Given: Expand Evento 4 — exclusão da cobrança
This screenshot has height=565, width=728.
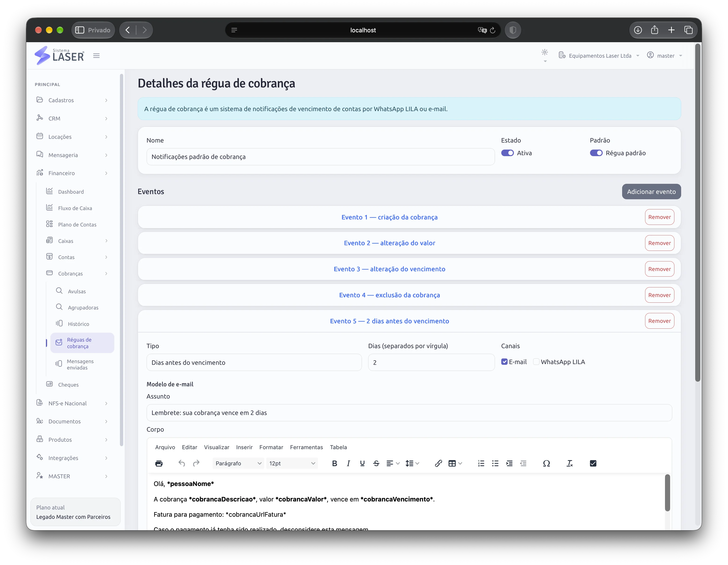Looking at the screenshot, I should click(389, 295).
